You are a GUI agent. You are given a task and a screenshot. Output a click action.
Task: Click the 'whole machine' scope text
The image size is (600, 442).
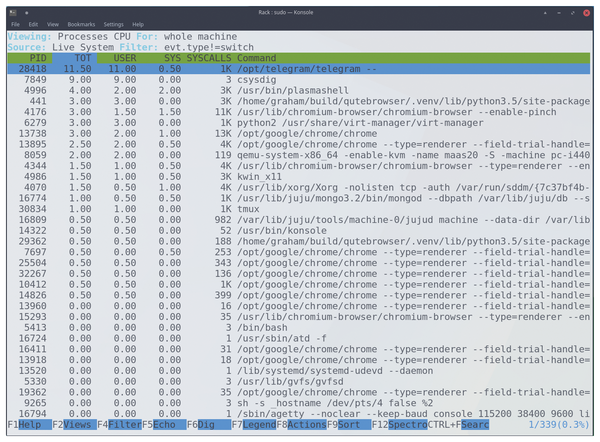click(201, 37)
